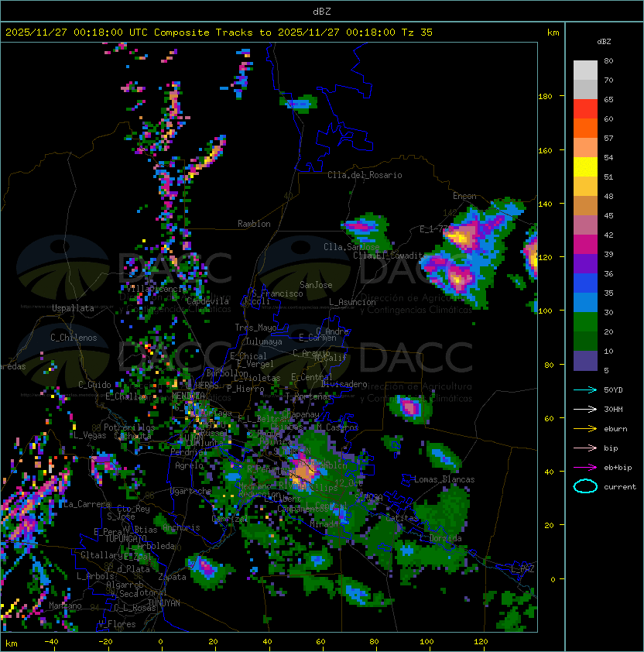The image size is (644, 652).
Task: Click the 51 dBZ yellow legend swatch
Action: (585, 167)
